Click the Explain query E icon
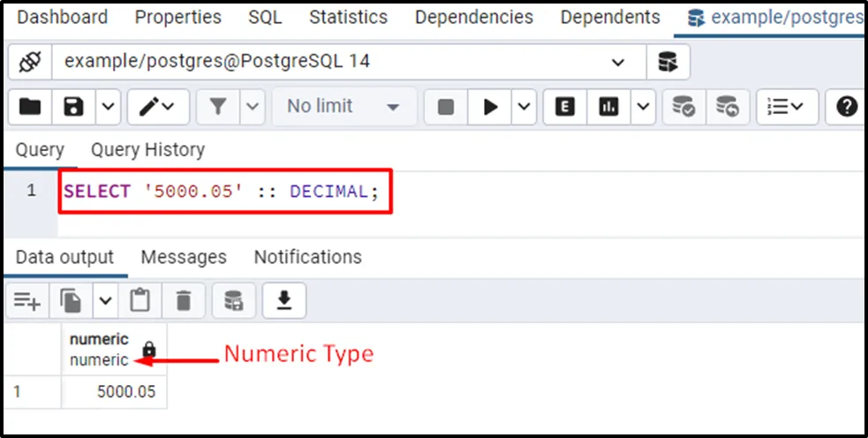The height and width of the screenshot is (438, 868). tap(565, 107)
